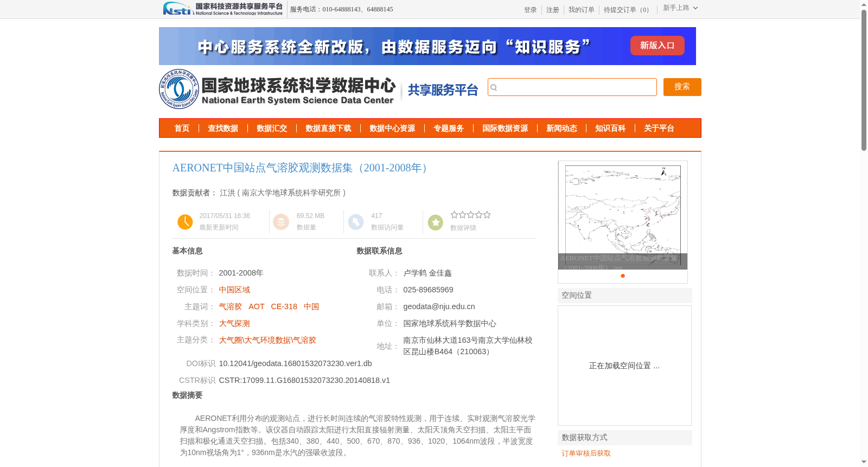Viewport: 868px width, 467px height.
Task: Click the 69.52 MB data size value
Action: click(x=310, y=216)
